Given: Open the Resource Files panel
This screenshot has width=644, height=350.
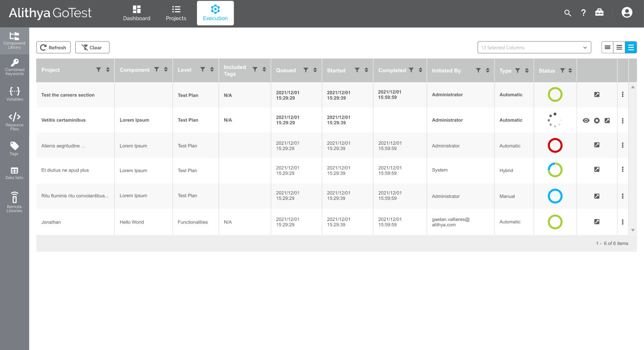Looking at the screenshot, I should pyautogui.click(x=14, y=120).
